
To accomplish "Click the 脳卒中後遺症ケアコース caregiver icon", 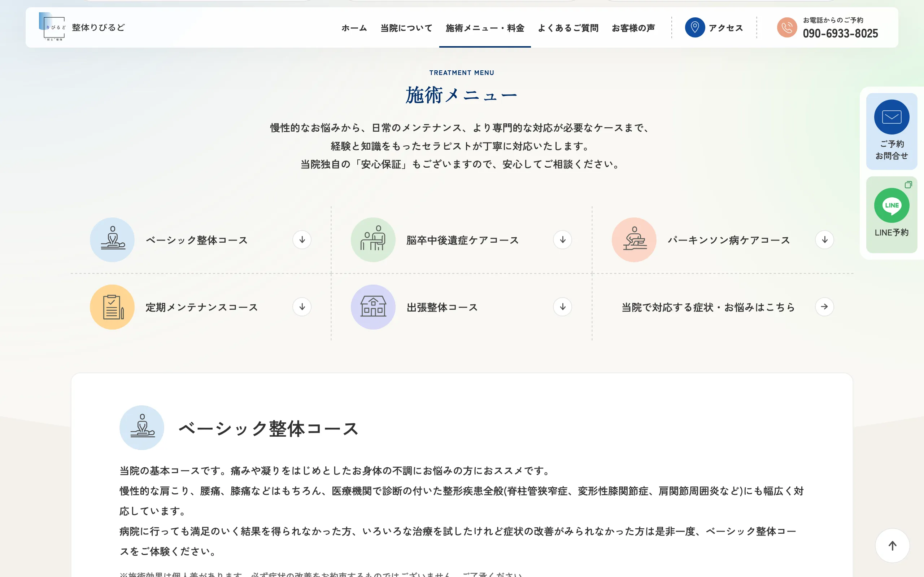I will [372, 240].
